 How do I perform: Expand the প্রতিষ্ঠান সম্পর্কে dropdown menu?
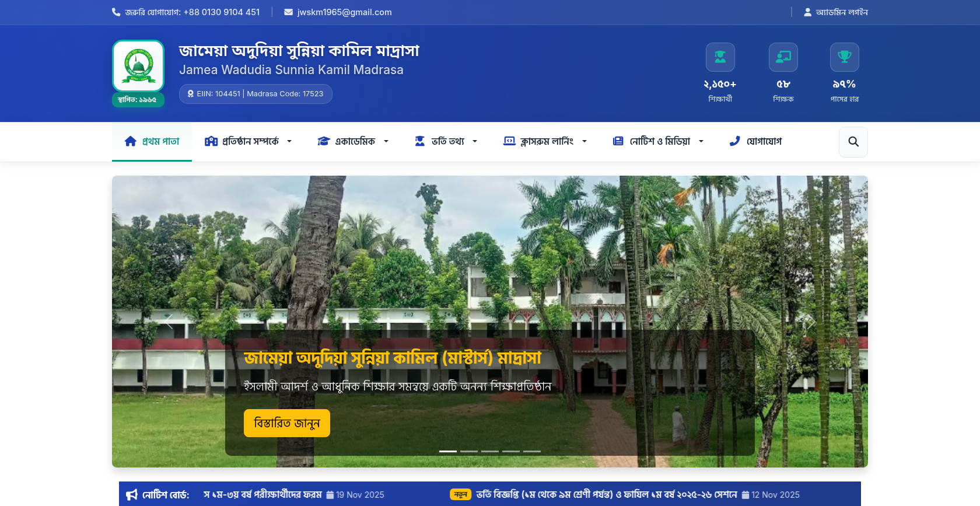point(248,141)
